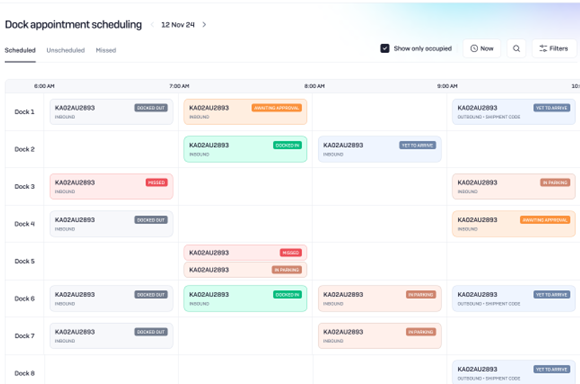Open the Missed tab
Image resolution: width=580 pixels, height=384 pixels.
click(106, 50)
